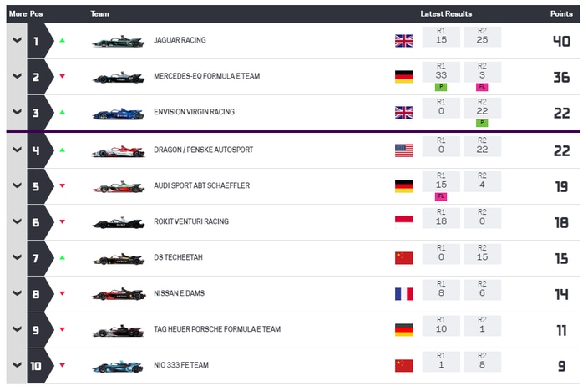Expand the ROKiT Venturi Racing row
Image resolution: width=588 pixels, height=391 pixels.
point(17,221)
